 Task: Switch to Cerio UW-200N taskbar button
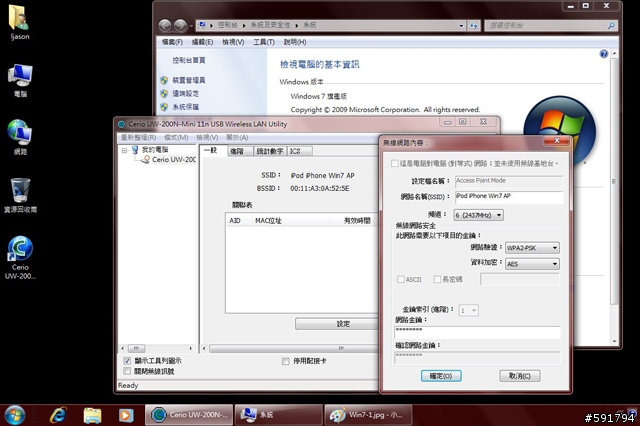pyautogui.click(x=189, y=415)
